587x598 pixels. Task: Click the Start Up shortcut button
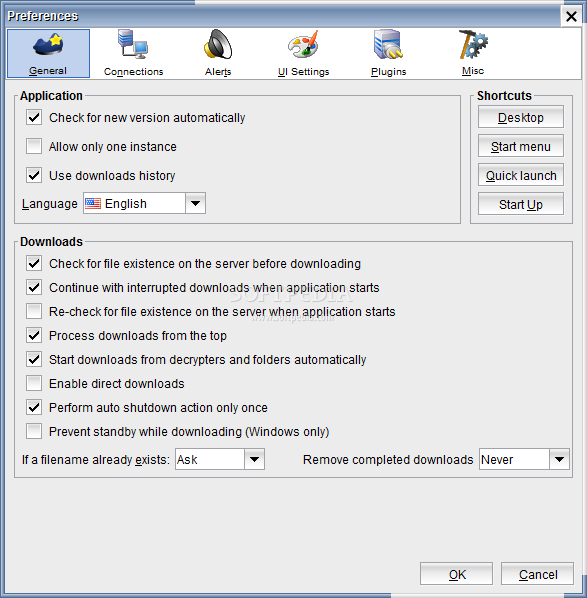coord(521,204)
